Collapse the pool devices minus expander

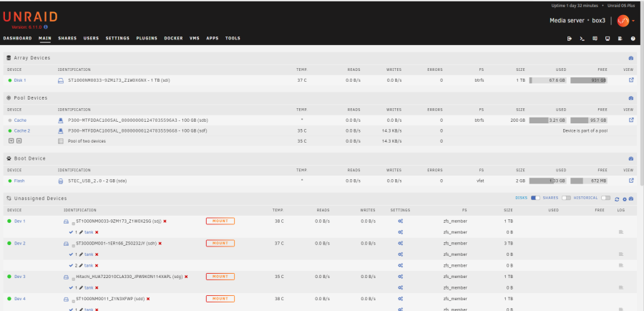pos(18,141)
